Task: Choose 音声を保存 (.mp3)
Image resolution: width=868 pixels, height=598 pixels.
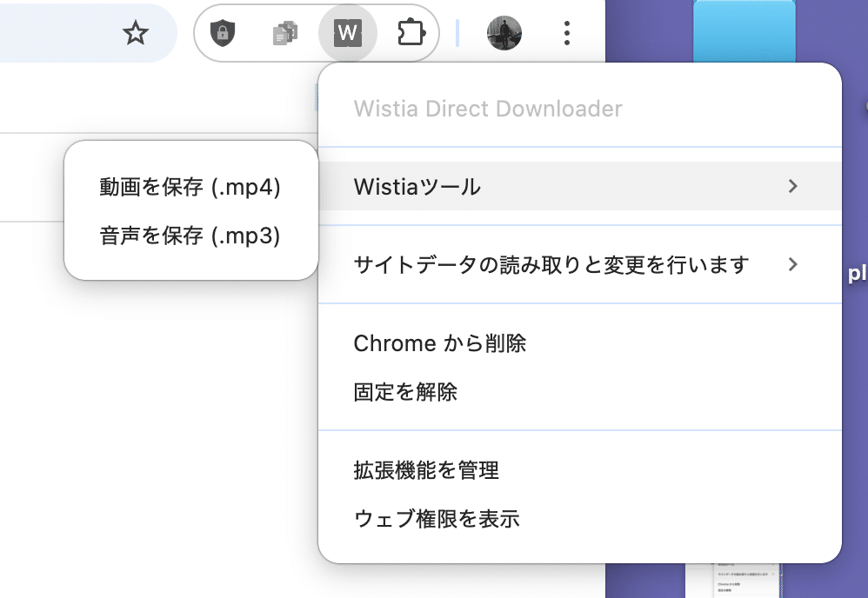Action: pos(190,236)
